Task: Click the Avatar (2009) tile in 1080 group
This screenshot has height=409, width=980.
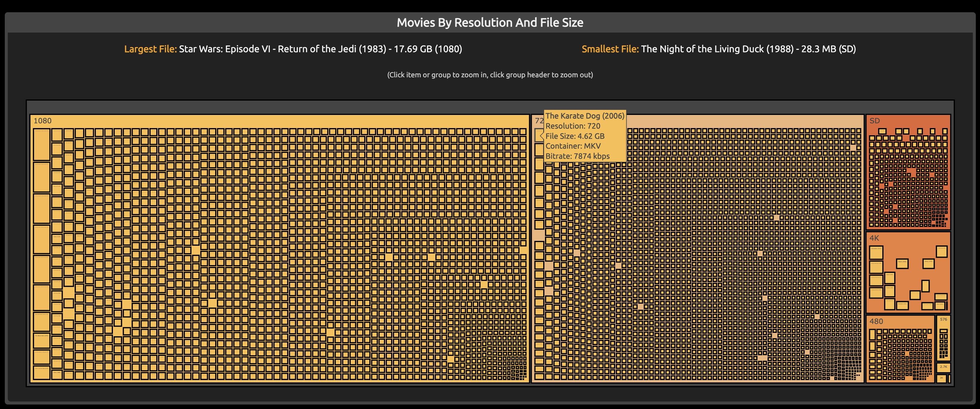Action: pyautogui.click(x=57, y=239)
